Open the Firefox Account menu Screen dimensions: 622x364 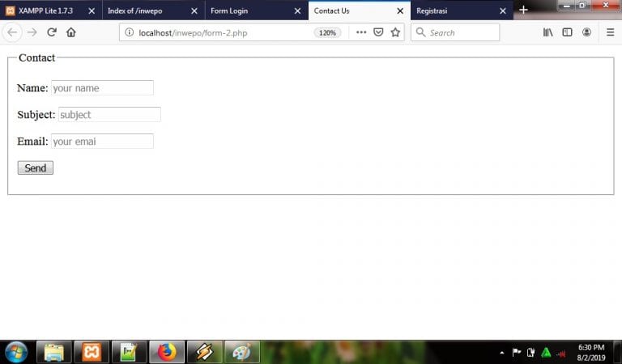point(586,32)
